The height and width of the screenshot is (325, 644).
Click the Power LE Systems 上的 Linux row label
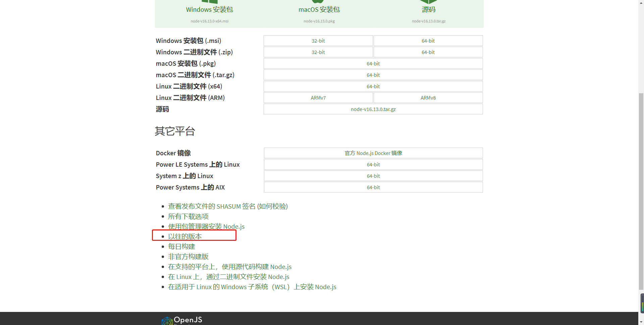[x=198, y=164]
